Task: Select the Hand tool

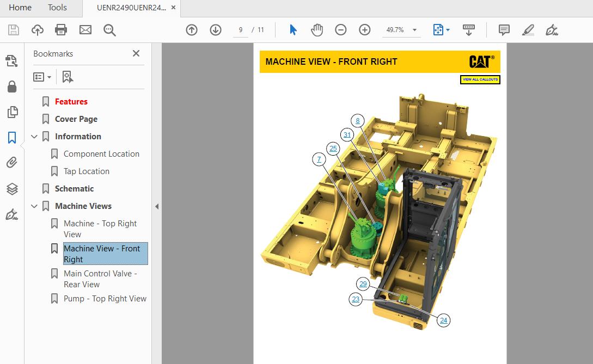Action: click(317, 30)
